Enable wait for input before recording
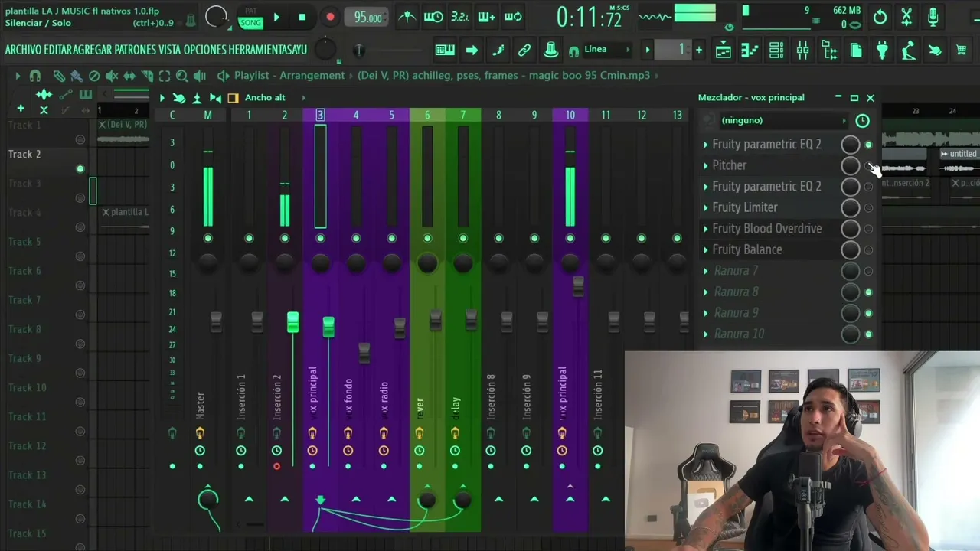Image resolution: width=980 pixels, height=551 pixels. [433, 17]
